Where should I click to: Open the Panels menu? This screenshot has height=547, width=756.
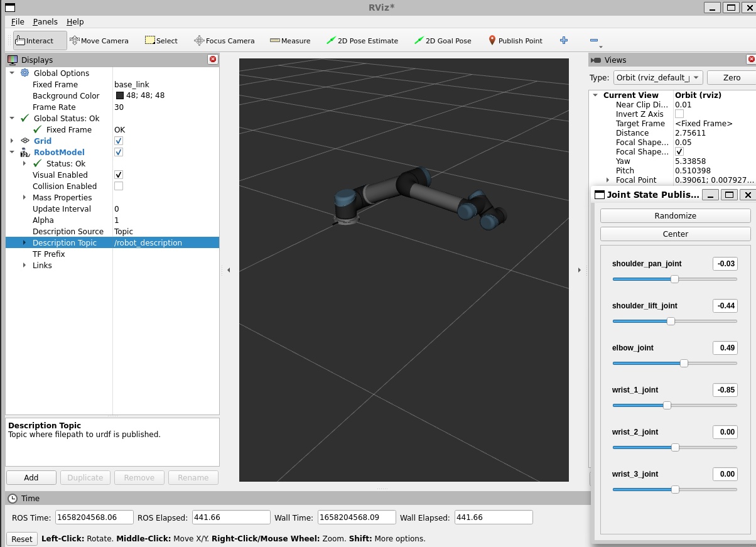pyautogui.click(x=45, y=21)
